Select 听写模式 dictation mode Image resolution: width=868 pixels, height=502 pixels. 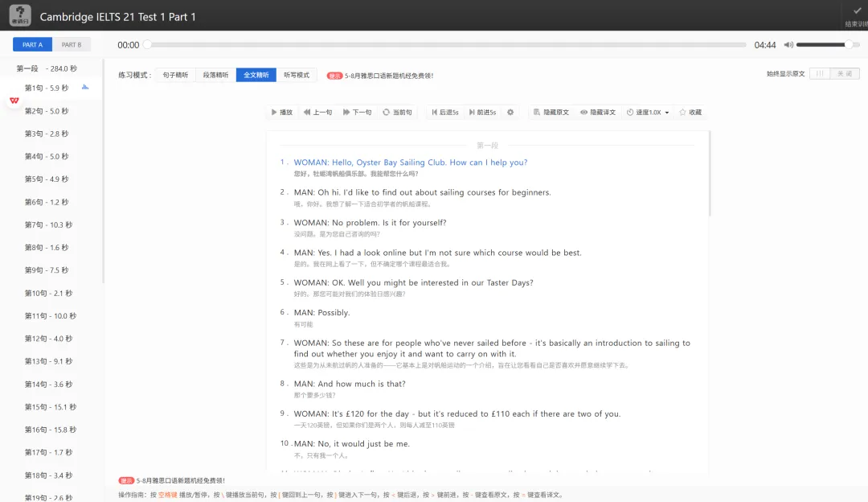[x=297, y=76]
